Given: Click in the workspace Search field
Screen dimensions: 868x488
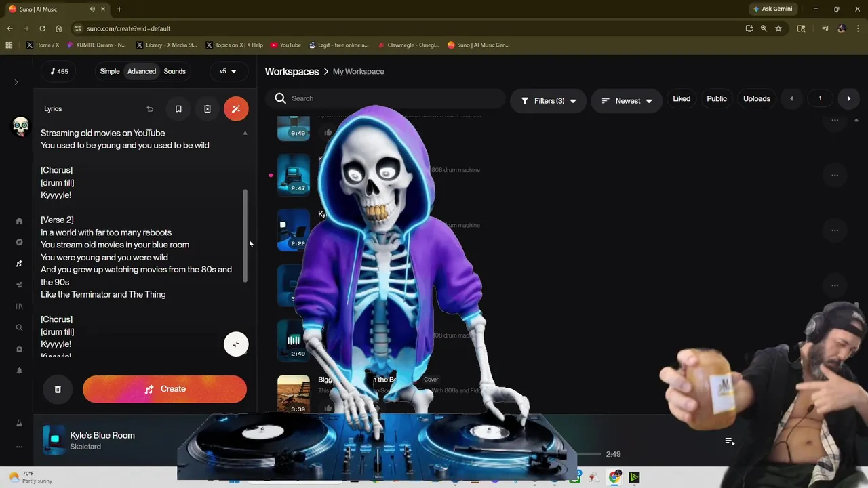Looking at the screenshot, I should pos(387,98).
